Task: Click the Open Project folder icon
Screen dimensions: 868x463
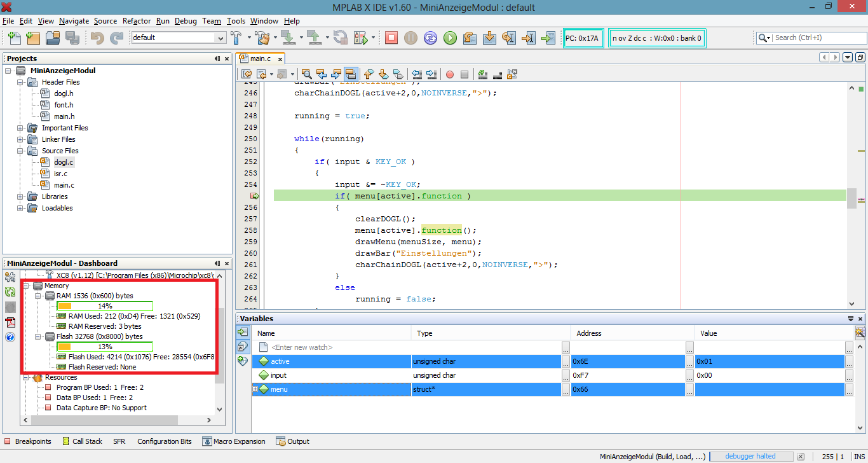Action: click(x=53, y=38)
